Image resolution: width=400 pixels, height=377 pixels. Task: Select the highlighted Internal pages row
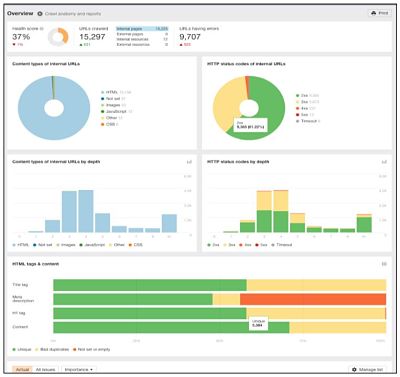[x=142, y=29]
